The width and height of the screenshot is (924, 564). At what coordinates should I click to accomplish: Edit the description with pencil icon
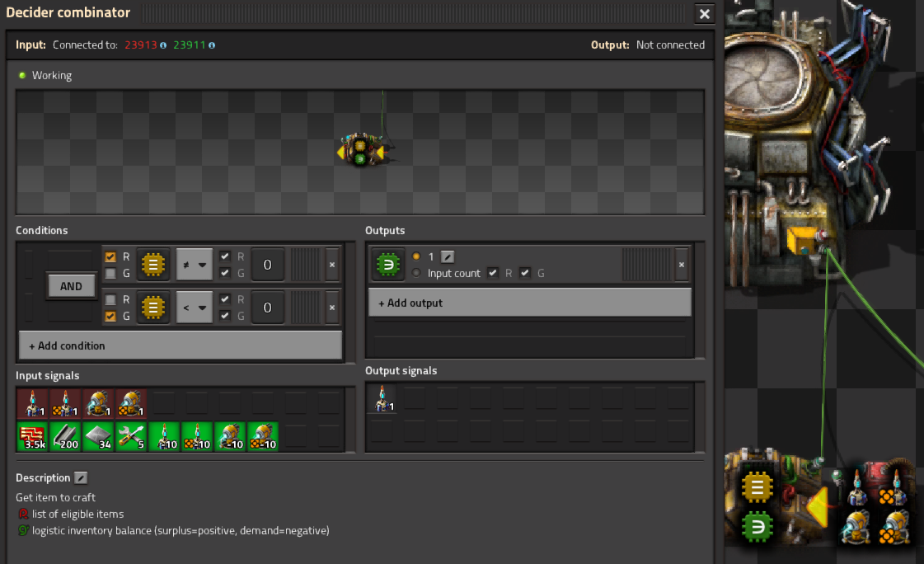coord(81,477)
